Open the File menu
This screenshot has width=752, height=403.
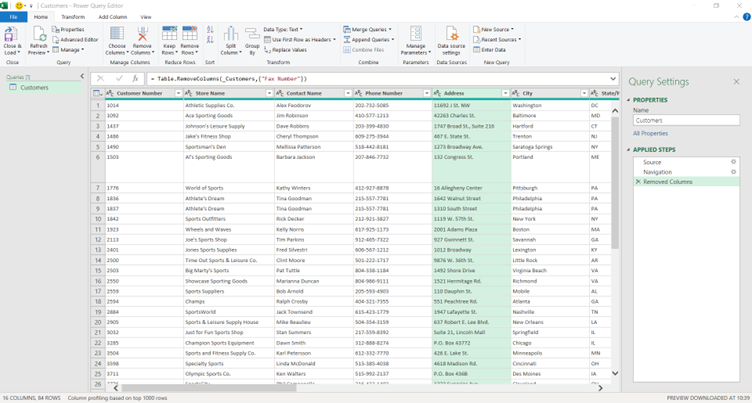pyautogui.click(x=13, y=17)
